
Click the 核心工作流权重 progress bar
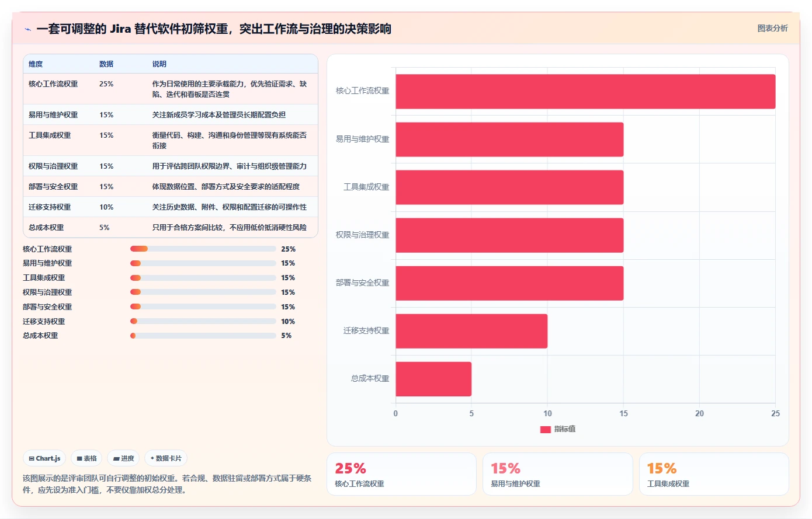pos(203,249)
